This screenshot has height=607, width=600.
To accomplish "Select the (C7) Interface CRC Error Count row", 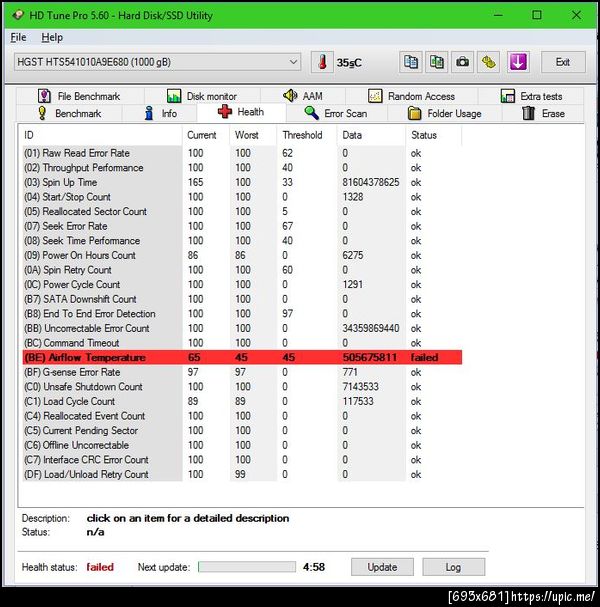I will tap(242, 460).
